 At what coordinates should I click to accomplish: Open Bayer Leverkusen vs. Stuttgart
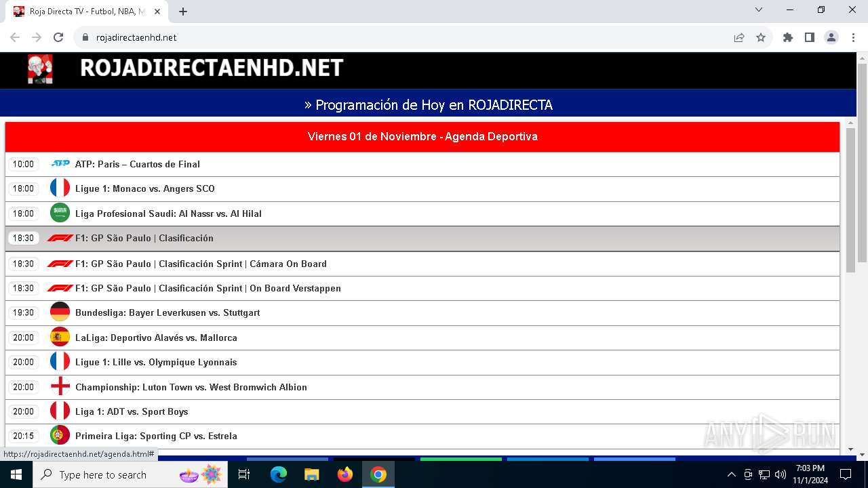pos(167,312)
